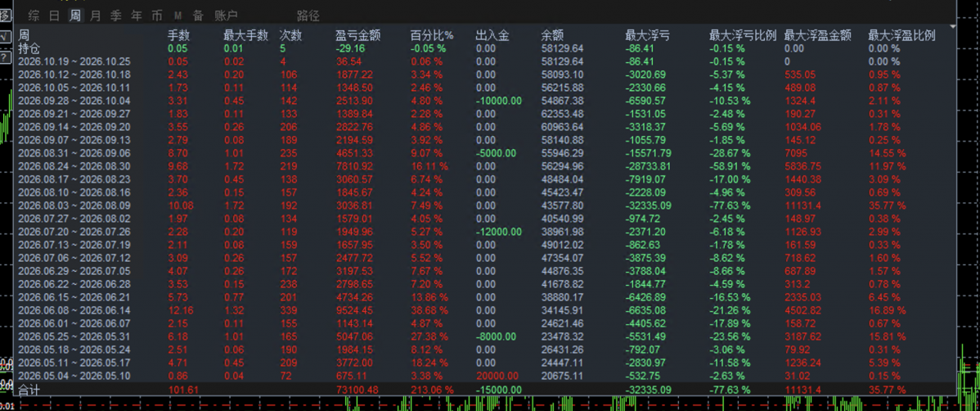Select the M tab
The height and width of the screenshot is (411, 980).
pyautogui.click(x=178, y=15)
